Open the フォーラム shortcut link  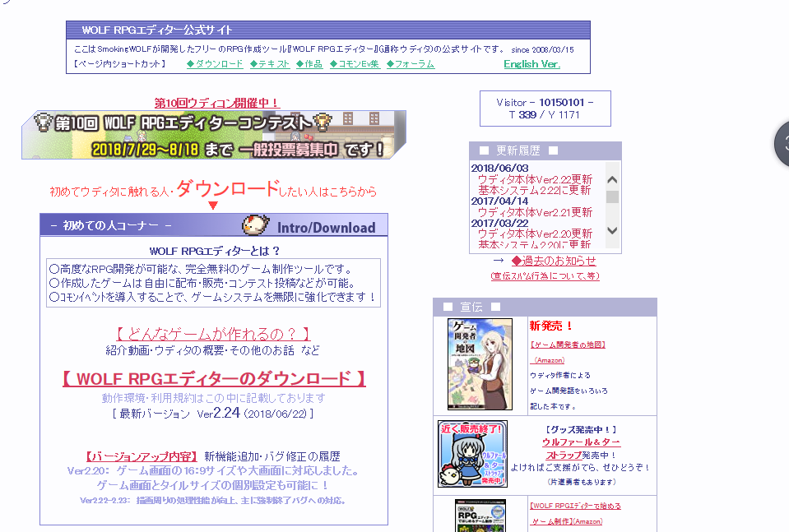(x=411, y=64)
